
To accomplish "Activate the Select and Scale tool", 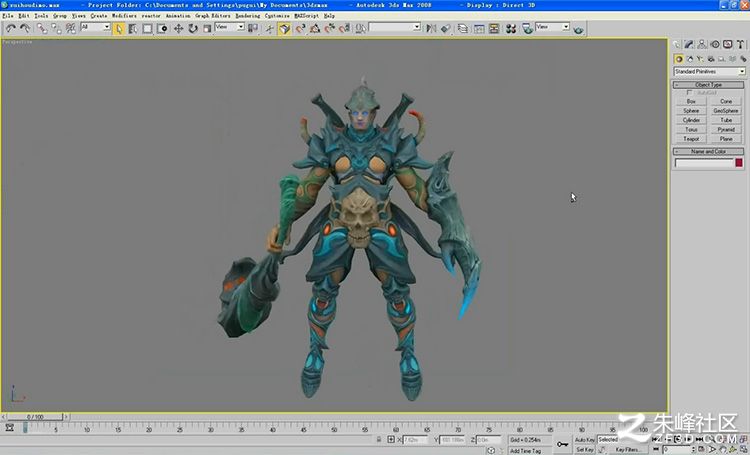I will point(207,29).
